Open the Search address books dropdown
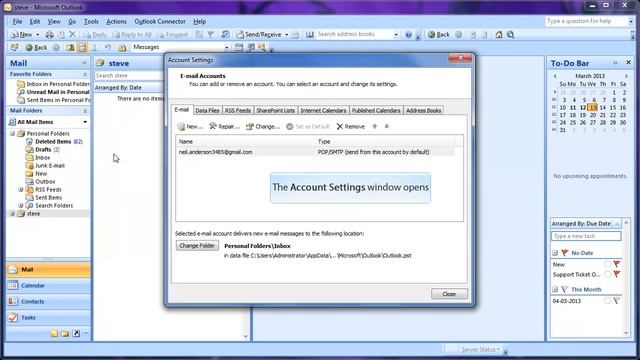The height and width of the screenshot is (360, 640). pos(396,35)
